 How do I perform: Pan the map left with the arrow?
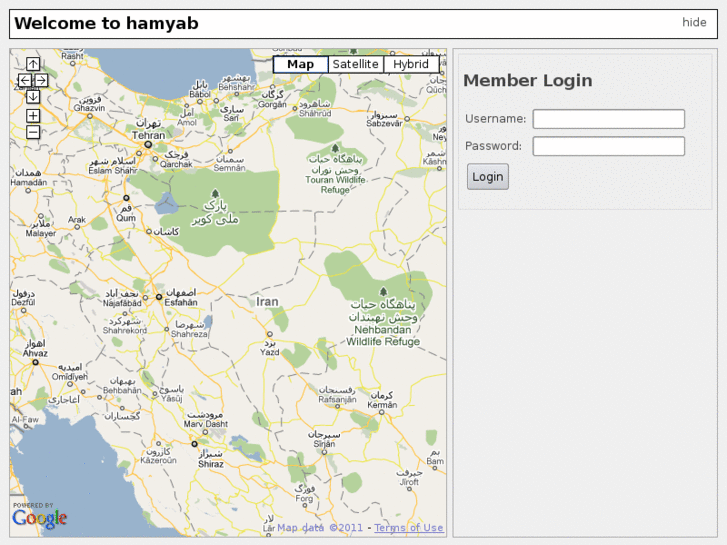coord(25,80)
